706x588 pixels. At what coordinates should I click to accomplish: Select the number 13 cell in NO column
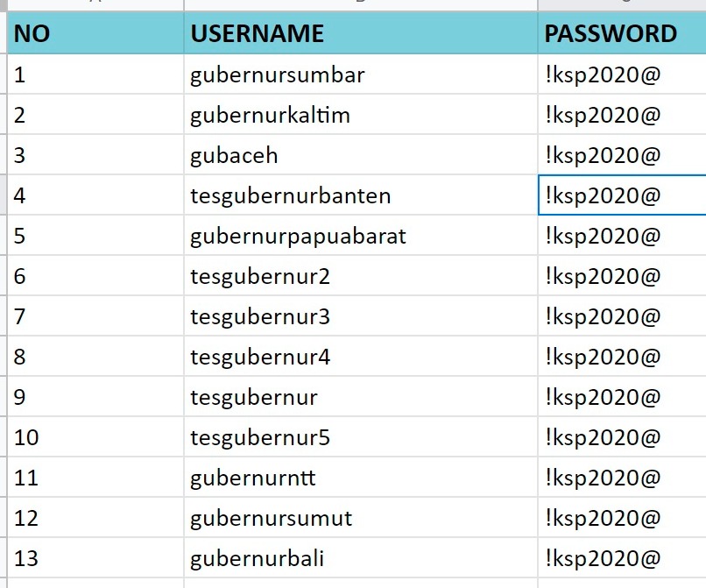pyautogui.click(x=95, y=558)
